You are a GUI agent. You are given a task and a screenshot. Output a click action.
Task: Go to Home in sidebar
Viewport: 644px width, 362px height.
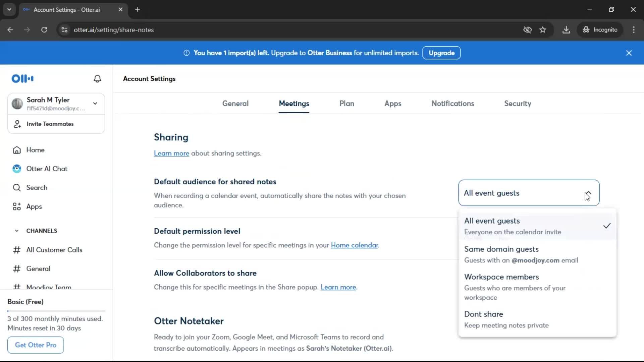click(x=36, y=150)
